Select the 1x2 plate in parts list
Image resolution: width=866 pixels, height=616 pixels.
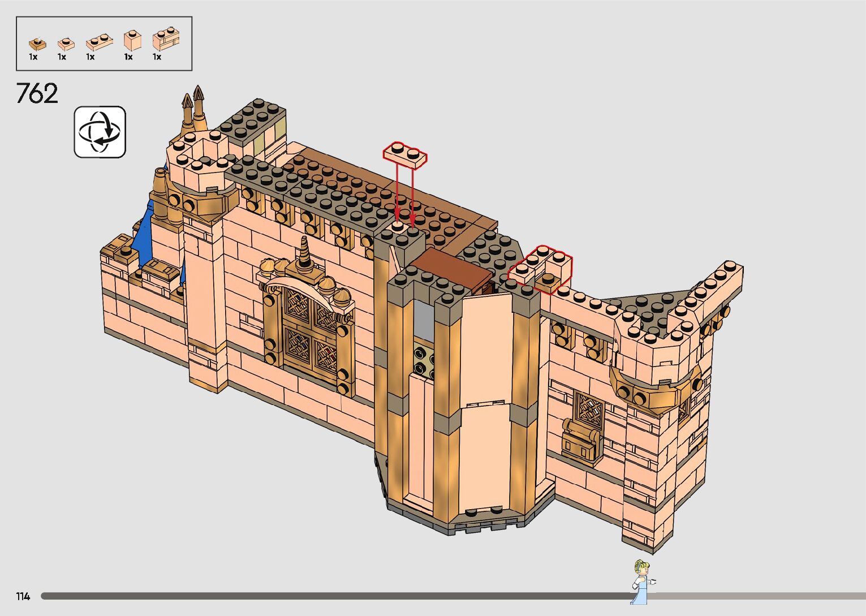[98, 42]
